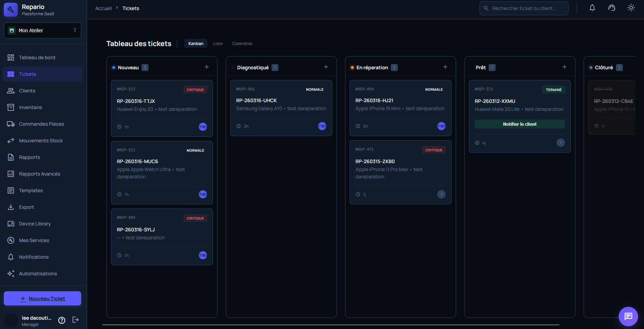Click the notifications bell icon

click(592, 8)
